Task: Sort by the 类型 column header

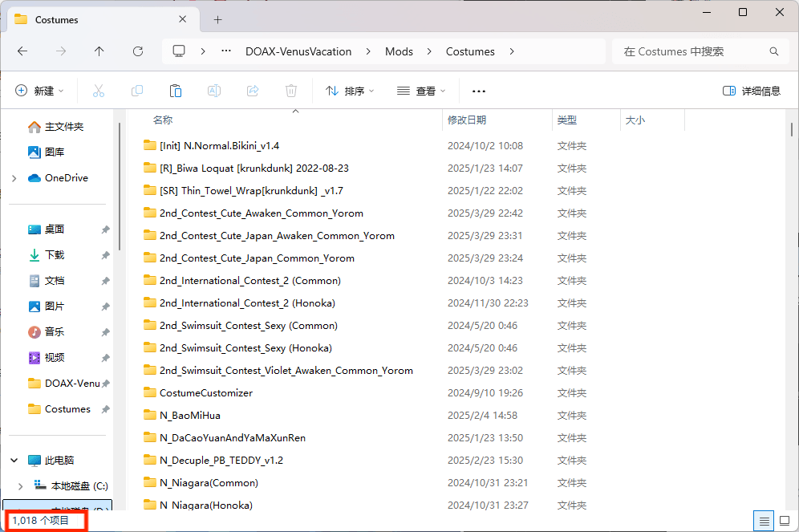Action: click(x=566, y=120)
